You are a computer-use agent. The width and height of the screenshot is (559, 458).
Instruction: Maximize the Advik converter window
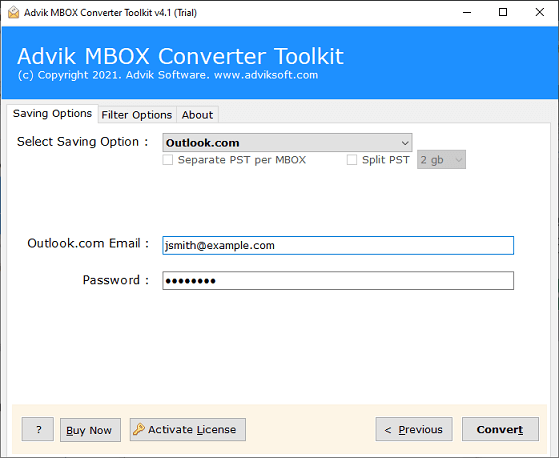click(503, 12)
